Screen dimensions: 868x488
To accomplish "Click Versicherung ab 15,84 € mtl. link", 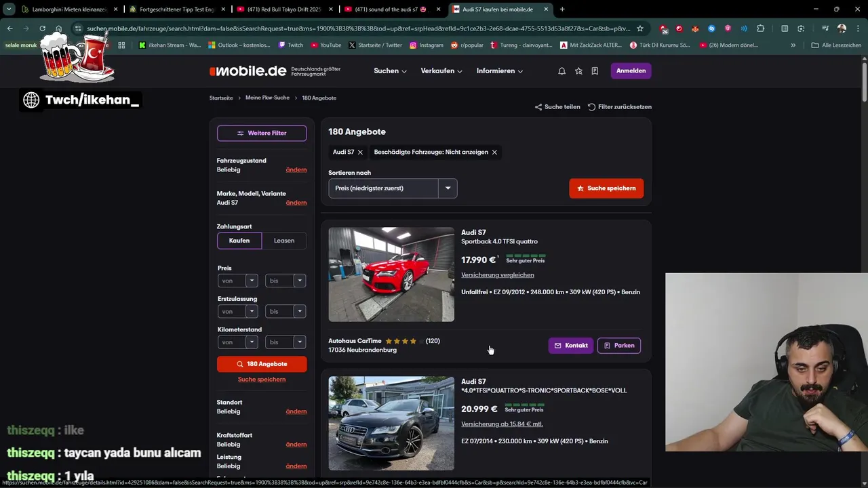I will 502,424.
